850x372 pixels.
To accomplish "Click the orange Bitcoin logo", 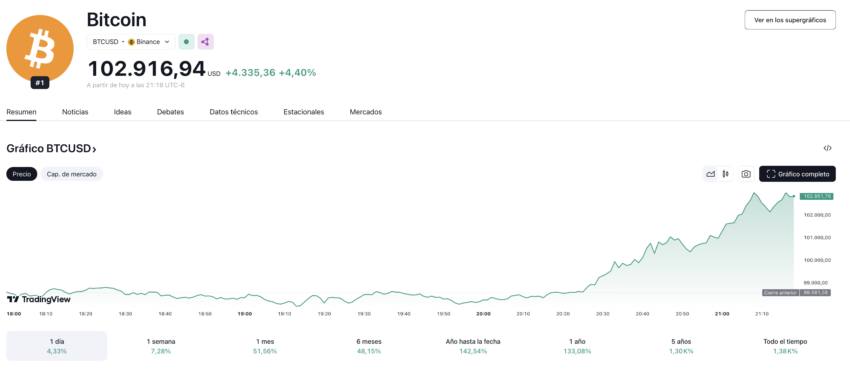I will click(x=40, y=48).
